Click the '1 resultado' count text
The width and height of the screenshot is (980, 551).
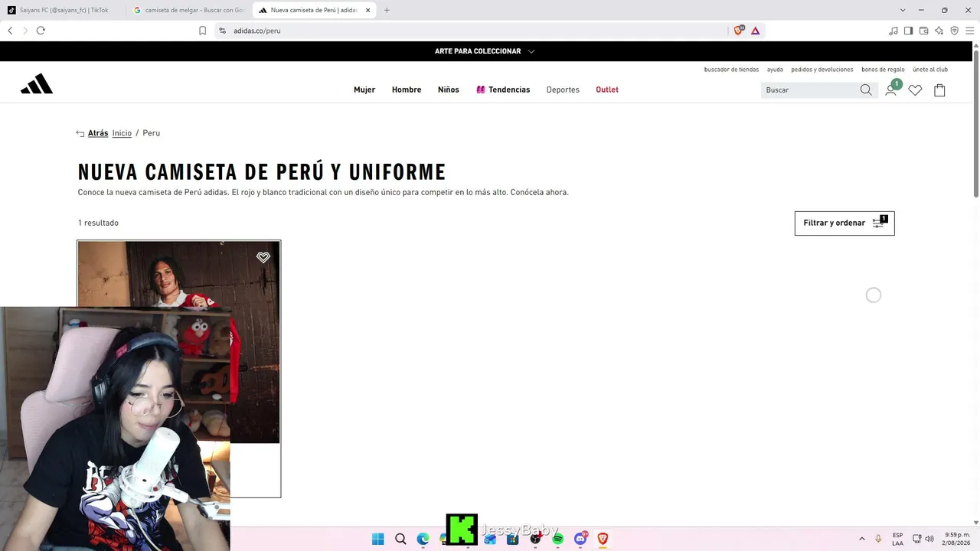pyautogui.click(x=98, y=223)
